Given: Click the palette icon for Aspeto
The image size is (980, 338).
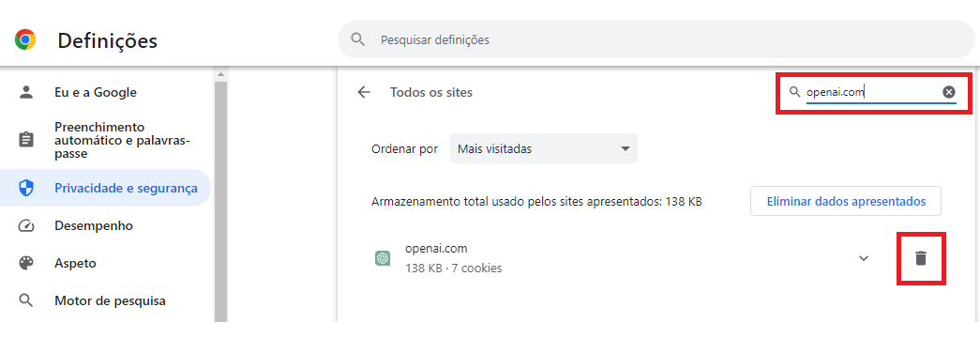Looking at the screenshot, I should [x=25, y=263].
